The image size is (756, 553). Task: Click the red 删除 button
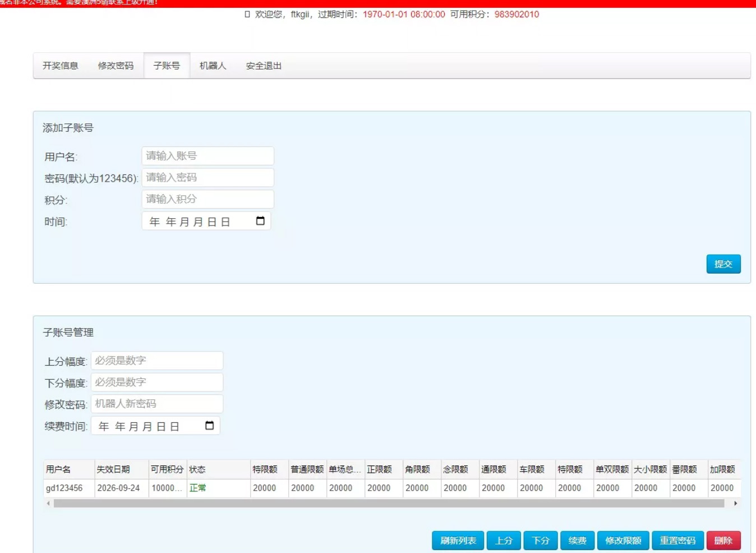(x=723, y=541)
